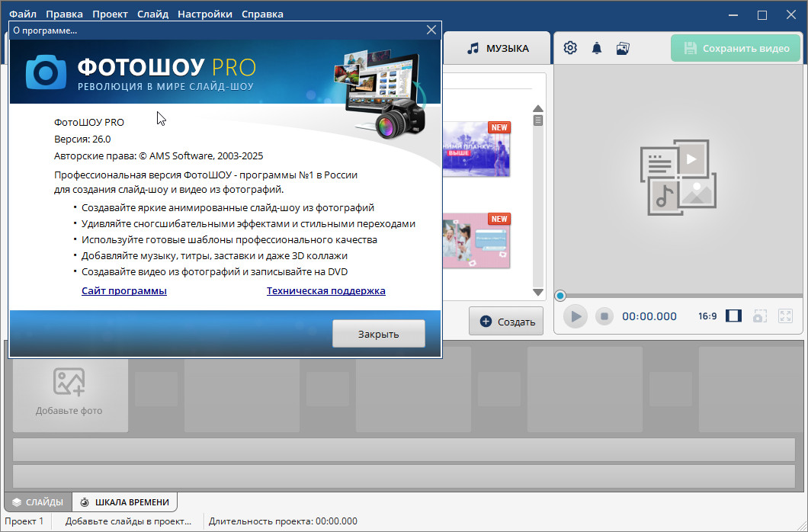Open the Настройки menu
This screenshot has width=808, height=532.
tap(205, 14)
